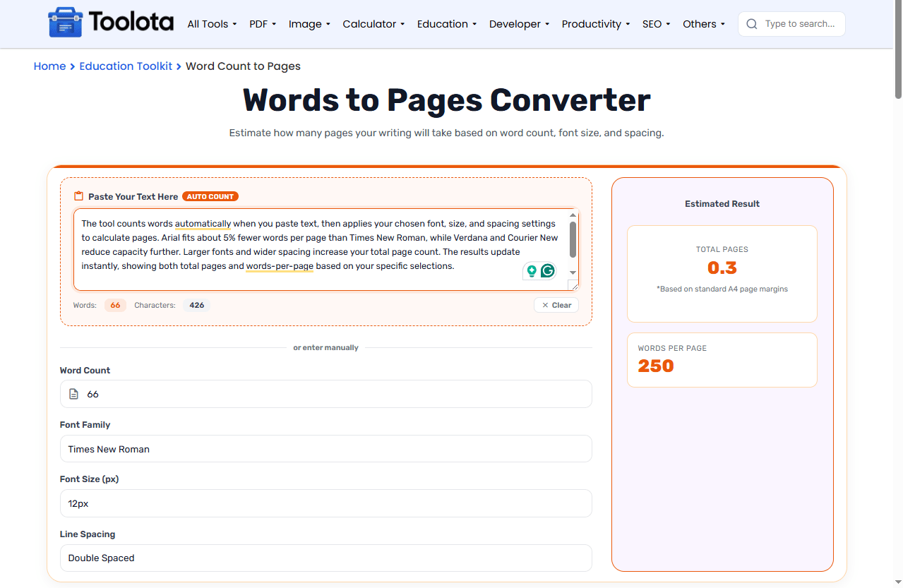Open the Font Family select showing Times New Roman

(x=326, y=449)
